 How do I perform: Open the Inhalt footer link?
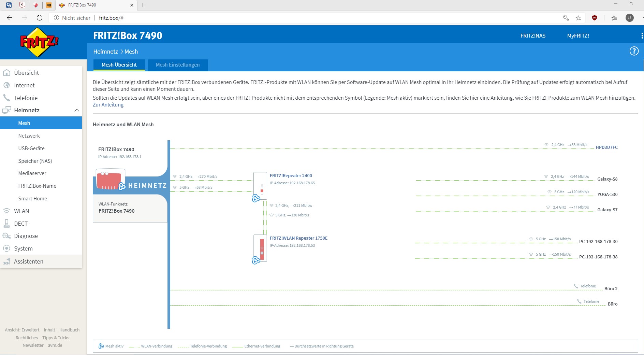click(x=49, y=330)
